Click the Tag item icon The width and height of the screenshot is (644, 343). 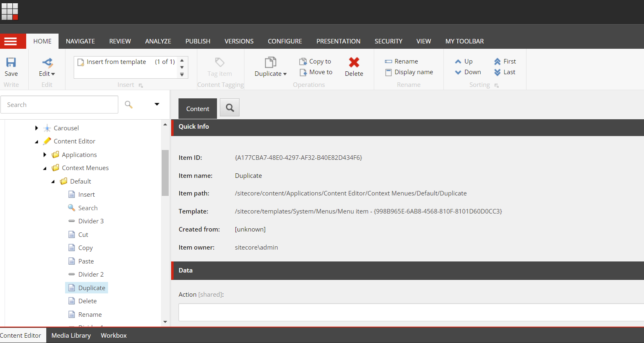coord(220,62)
